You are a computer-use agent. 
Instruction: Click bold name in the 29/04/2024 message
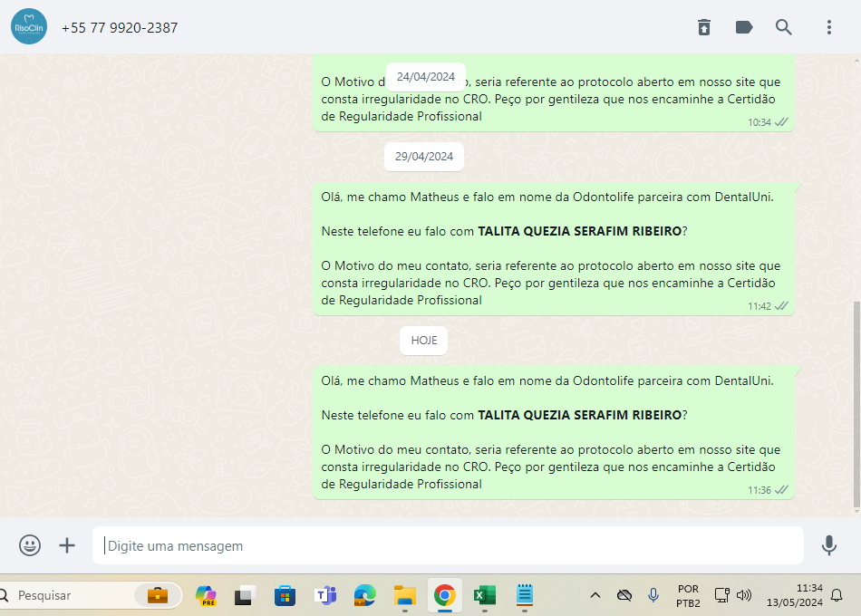(579, 231)
